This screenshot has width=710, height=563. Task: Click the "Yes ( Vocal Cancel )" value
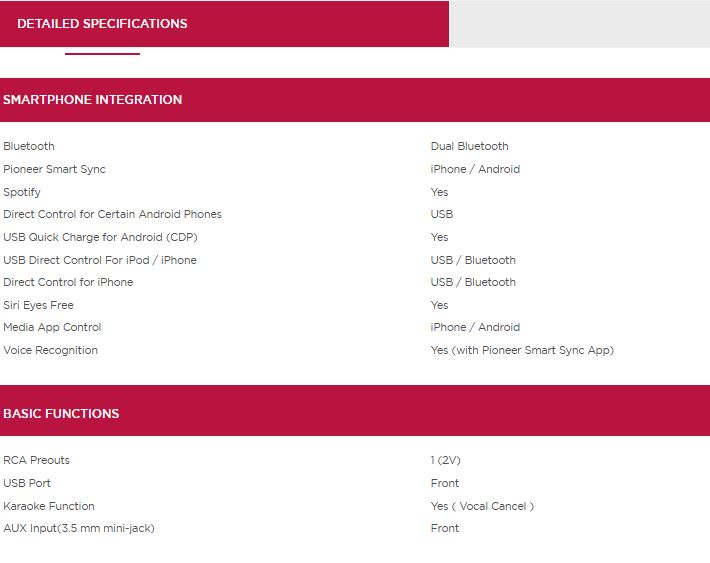482,506
